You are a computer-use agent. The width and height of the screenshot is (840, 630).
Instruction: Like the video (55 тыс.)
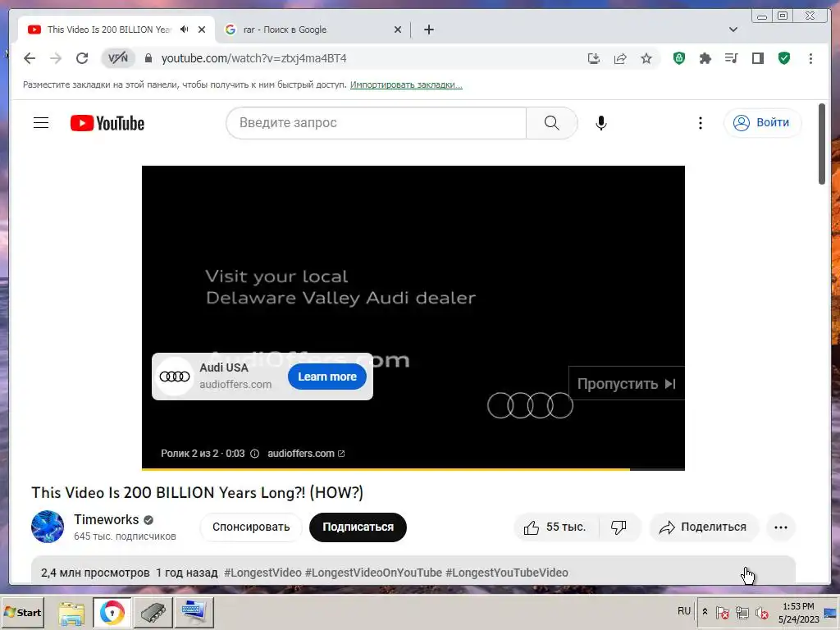tap(555, 527)
